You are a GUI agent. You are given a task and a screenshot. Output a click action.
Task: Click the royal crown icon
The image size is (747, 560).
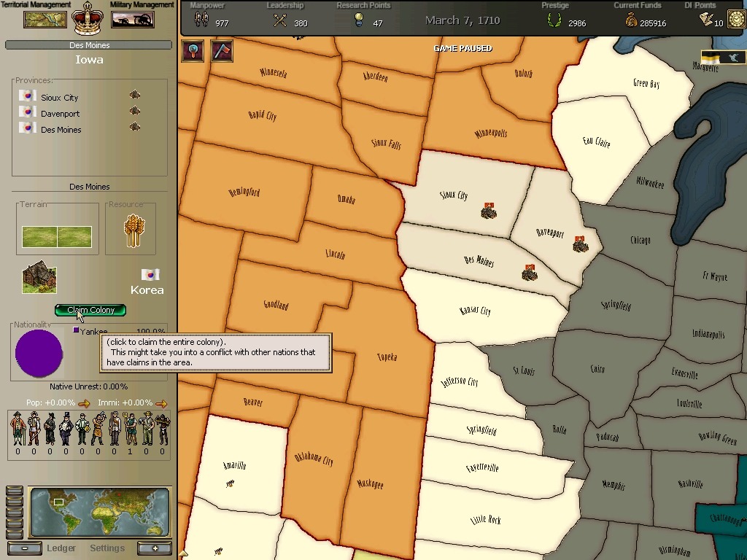pyautogui.click(x=88, y=18)
